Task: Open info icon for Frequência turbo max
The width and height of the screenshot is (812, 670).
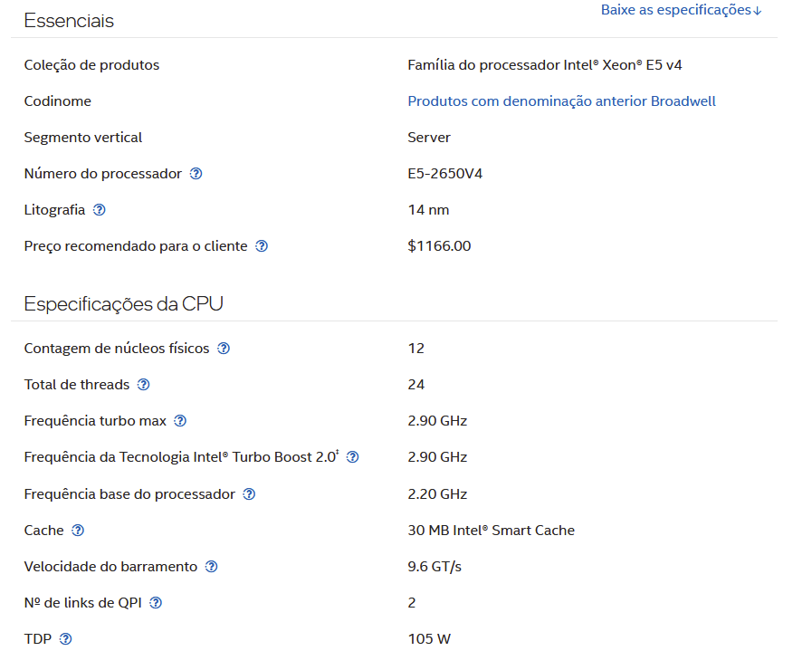Action: 180,420
